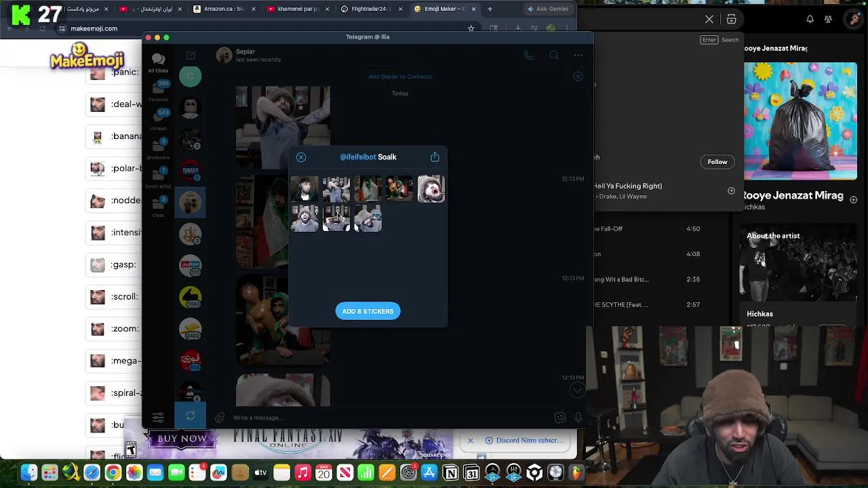Image resolution: width=868 pixels, height=488 pixels.
Task: Close the sticker pack popup
Action: (x=301, y=157)
